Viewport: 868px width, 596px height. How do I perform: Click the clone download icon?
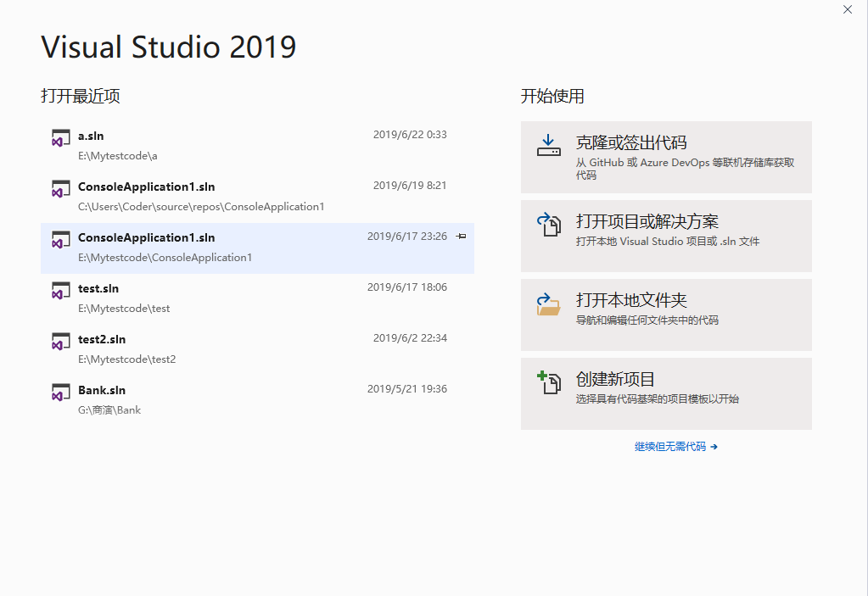click(549, 146)
